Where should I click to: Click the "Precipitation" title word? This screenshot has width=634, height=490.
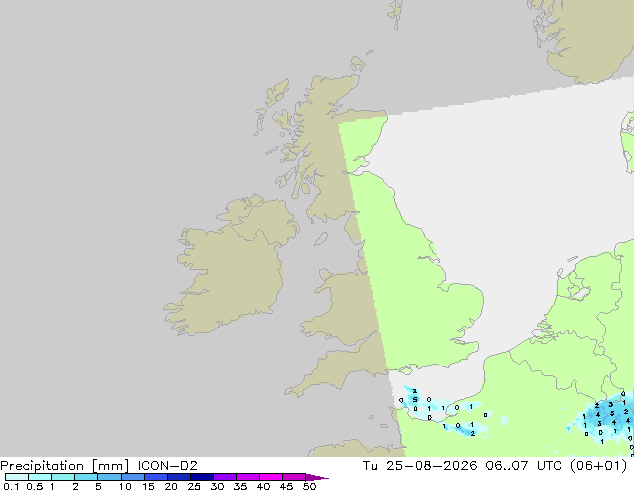[x=42, y=466]
